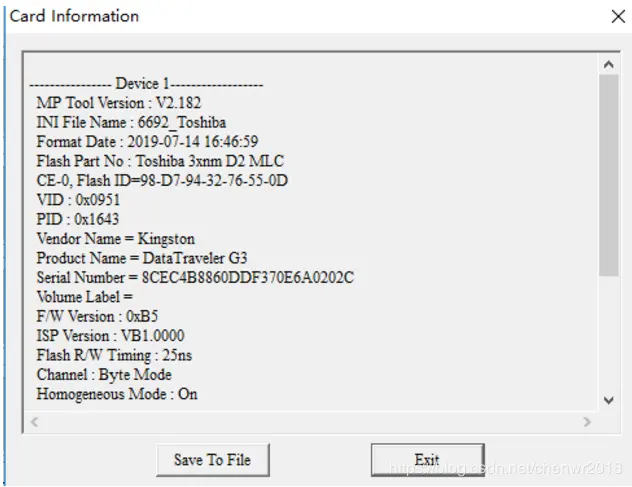Click the vertical scrollbar thumb
632x487 pixels.
tap(609, 175)
